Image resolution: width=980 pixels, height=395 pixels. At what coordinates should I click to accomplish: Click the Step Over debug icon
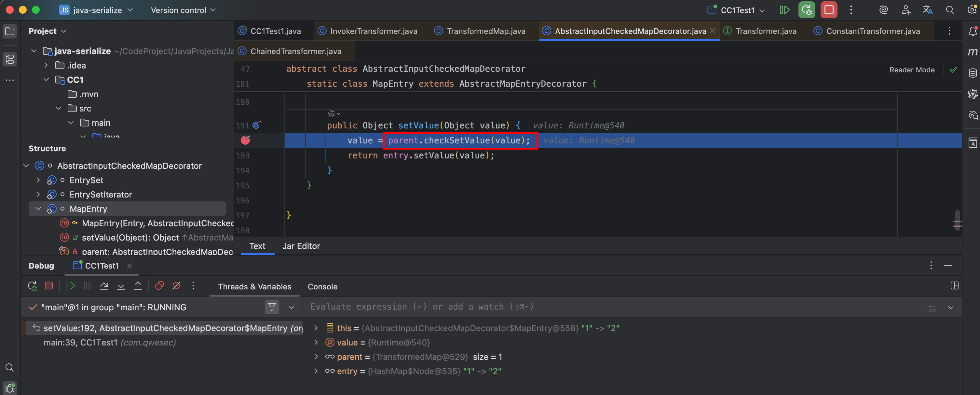tap(104, 286)
